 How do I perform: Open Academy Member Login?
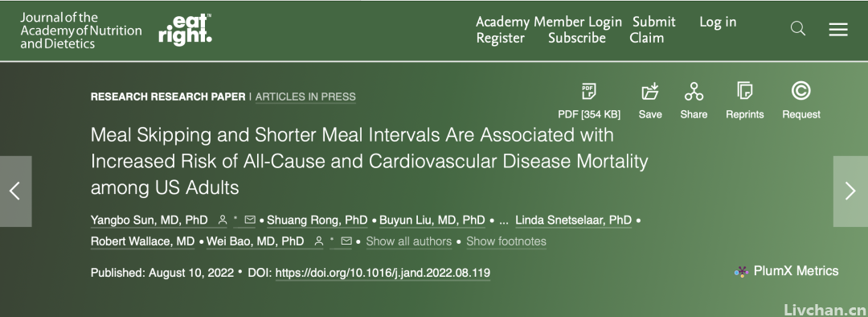tap(549, 22)
